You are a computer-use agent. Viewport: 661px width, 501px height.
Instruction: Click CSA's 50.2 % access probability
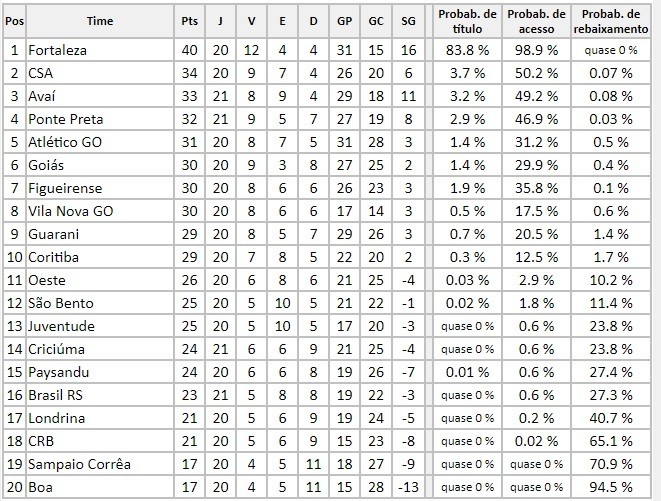[x=536, y=73]
